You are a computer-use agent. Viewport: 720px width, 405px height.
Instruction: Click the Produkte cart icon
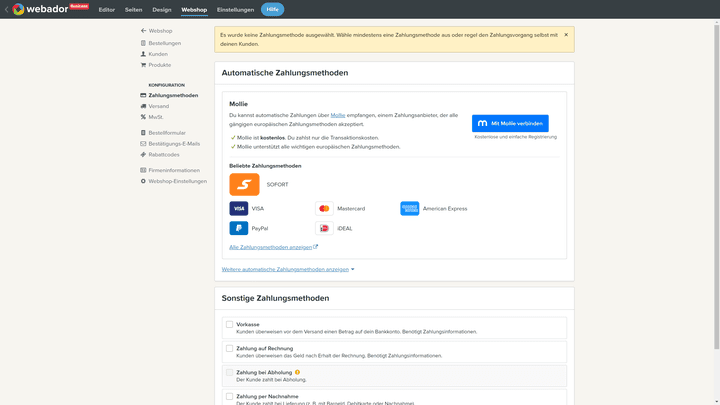pyautogui.click(x=143, y=65)
